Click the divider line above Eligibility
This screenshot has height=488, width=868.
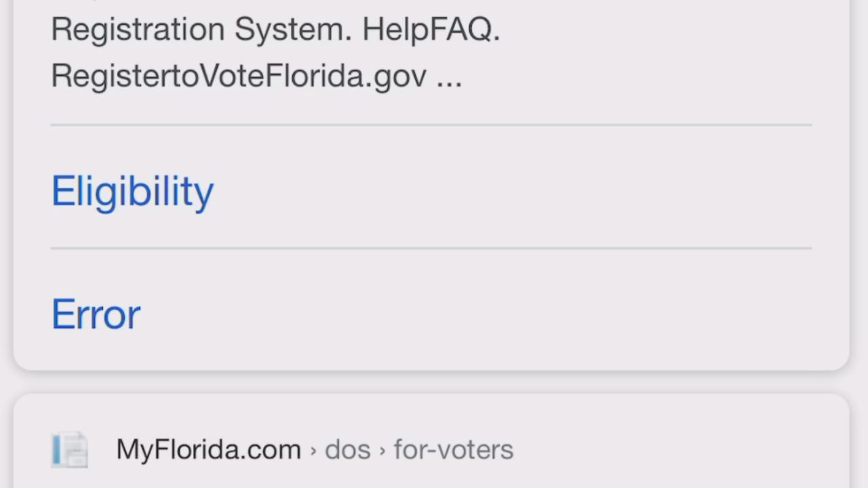coord(431,125)
